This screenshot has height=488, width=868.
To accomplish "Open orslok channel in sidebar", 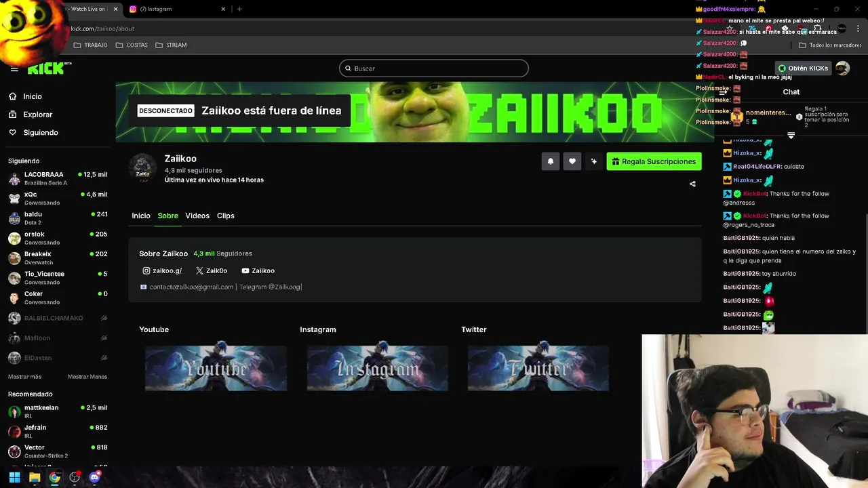I will [x=58, y=238].
